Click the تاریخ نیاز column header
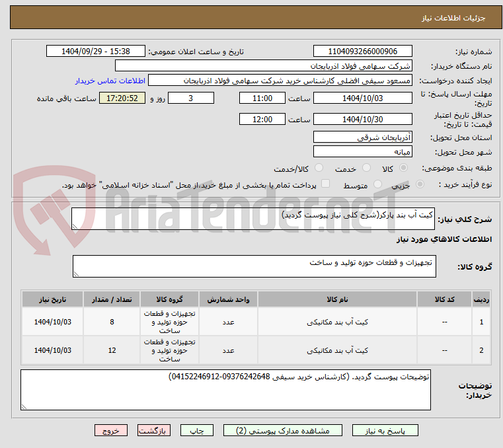Image resolution: width=503 pixels, height=448 pixels. (x=53, y=299)
